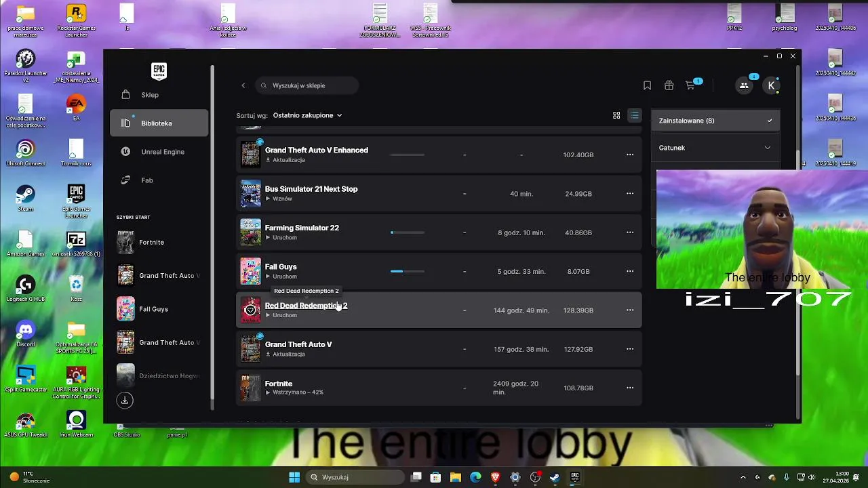The image size is (868, 488).
Task: Click Aktualizacja under Grand Theft Auto V Enhanced
Action: pyautogui.click(x=285, y=160)
